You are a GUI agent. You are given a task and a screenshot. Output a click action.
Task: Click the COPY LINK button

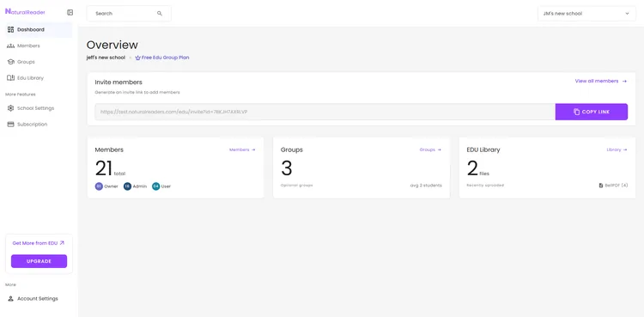click(592, 112)
